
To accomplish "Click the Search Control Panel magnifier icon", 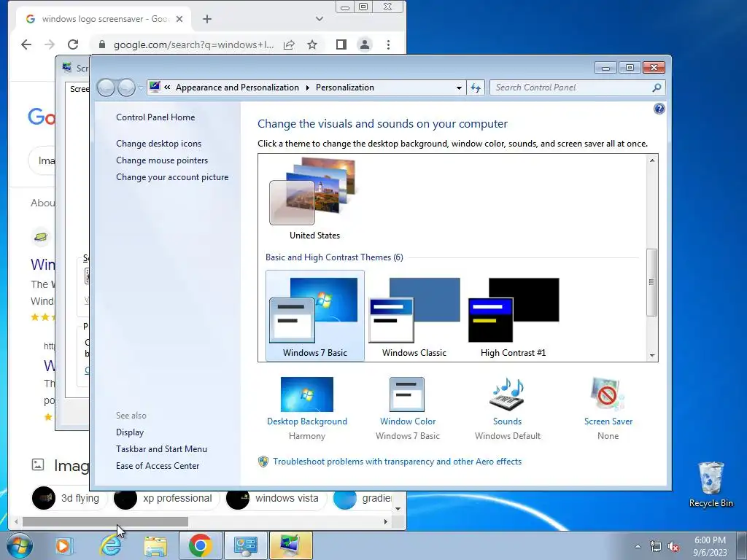I will 657,87.
